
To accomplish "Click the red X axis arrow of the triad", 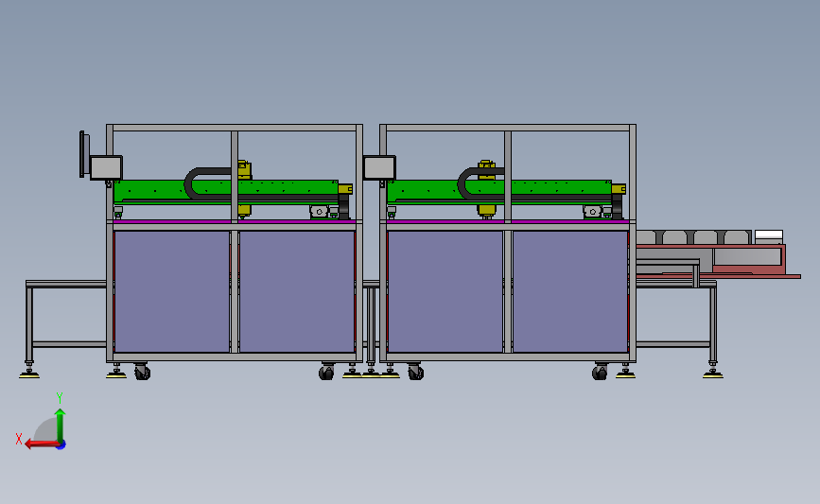I will tap(42, 444).
